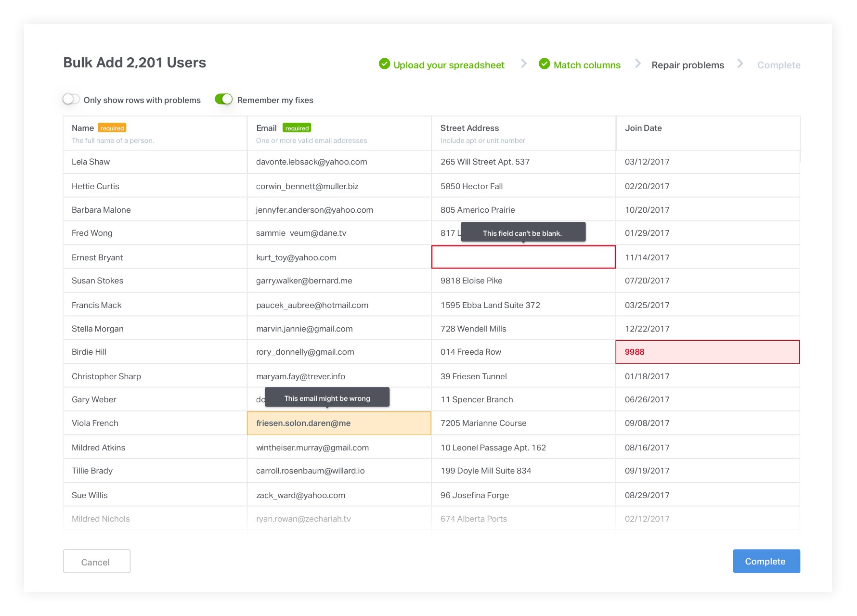
Task: Select the "Repair problems" step
Action: 688,64
